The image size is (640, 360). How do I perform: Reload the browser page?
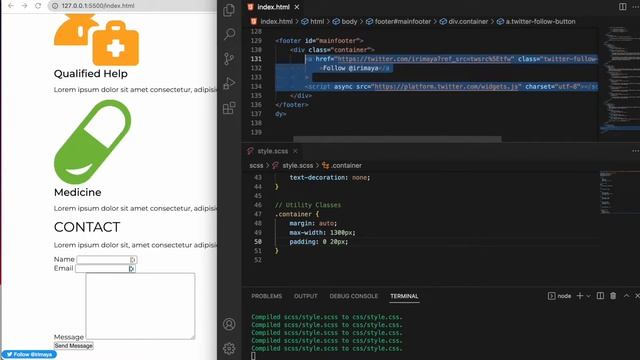(x=38, y=6)
